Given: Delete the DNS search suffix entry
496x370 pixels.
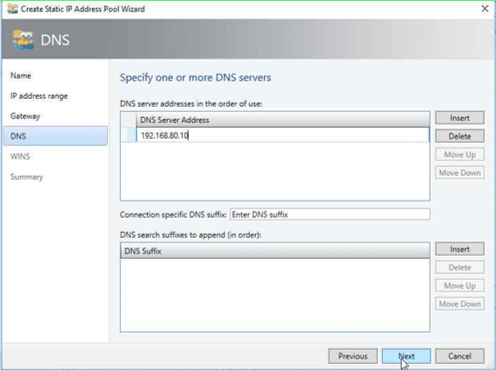Looking at the screenshot, I should 460,267.
